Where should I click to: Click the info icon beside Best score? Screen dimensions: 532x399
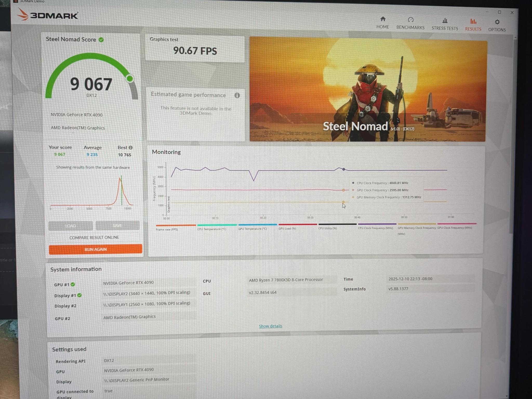pyautogui.click(x=131, y=148)
